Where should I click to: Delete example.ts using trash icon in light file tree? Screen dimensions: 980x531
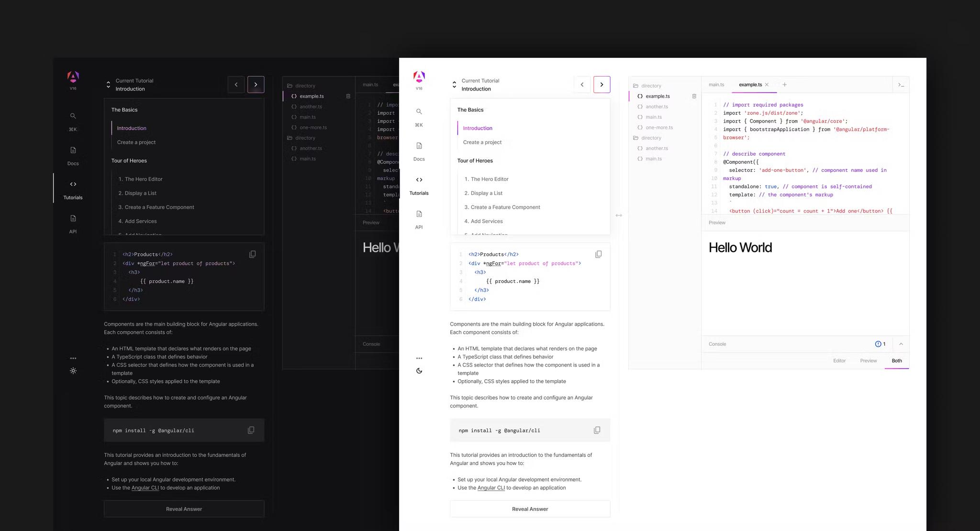pos(694,96)
